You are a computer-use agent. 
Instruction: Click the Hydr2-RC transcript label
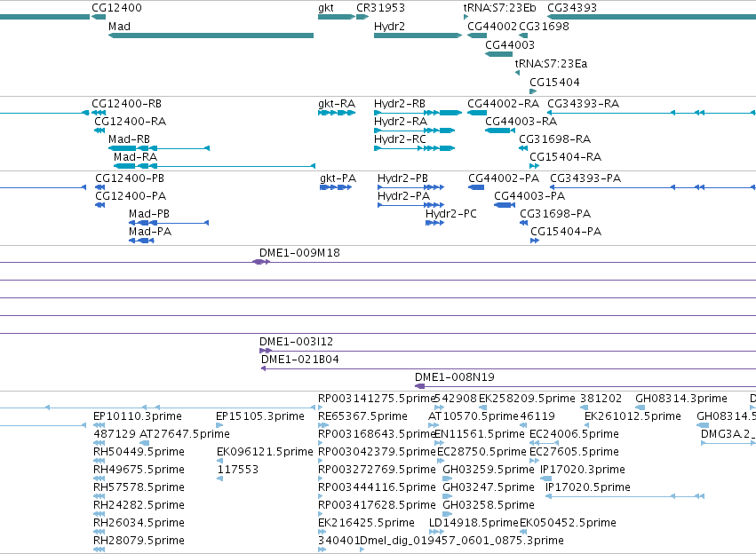click(x=400, y=139)
